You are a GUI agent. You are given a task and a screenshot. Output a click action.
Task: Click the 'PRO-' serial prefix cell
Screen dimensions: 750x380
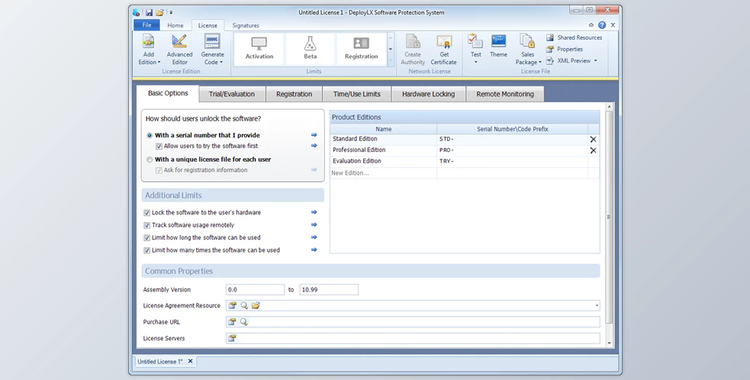(x=512, y=150)
